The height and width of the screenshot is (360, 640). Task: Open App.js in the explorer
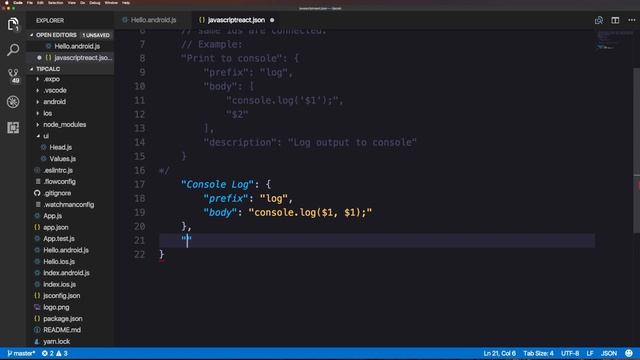(x=52, y=216)
